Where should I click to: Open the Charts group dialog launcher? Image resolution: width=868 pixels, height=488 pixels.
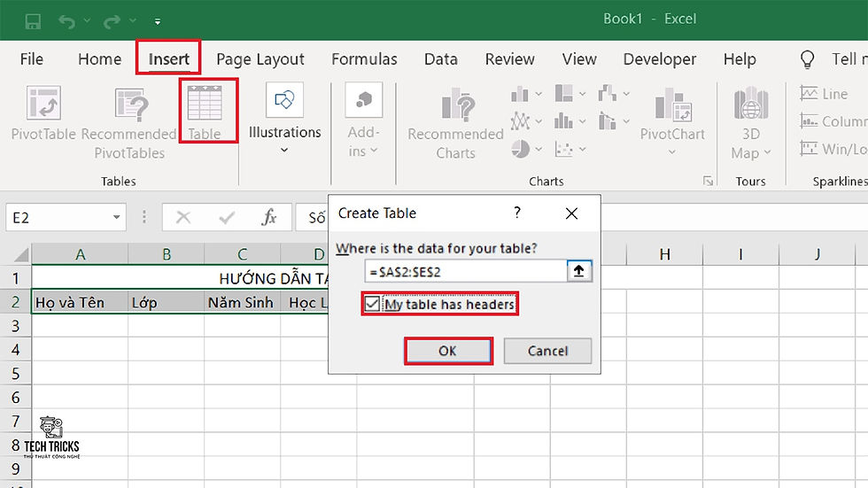[708, 181]
